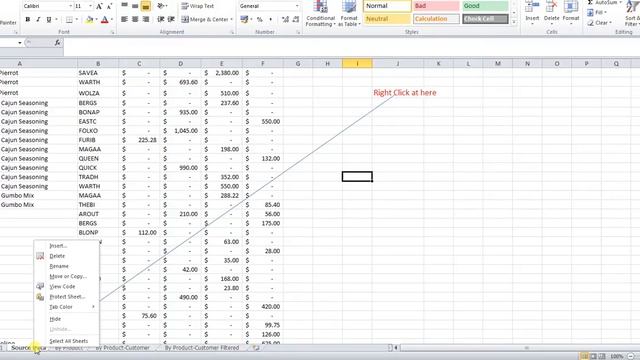Open Merge & Center dropdown arrow
Viewport: 640px width, 360px height.
(x=231, y=19)
